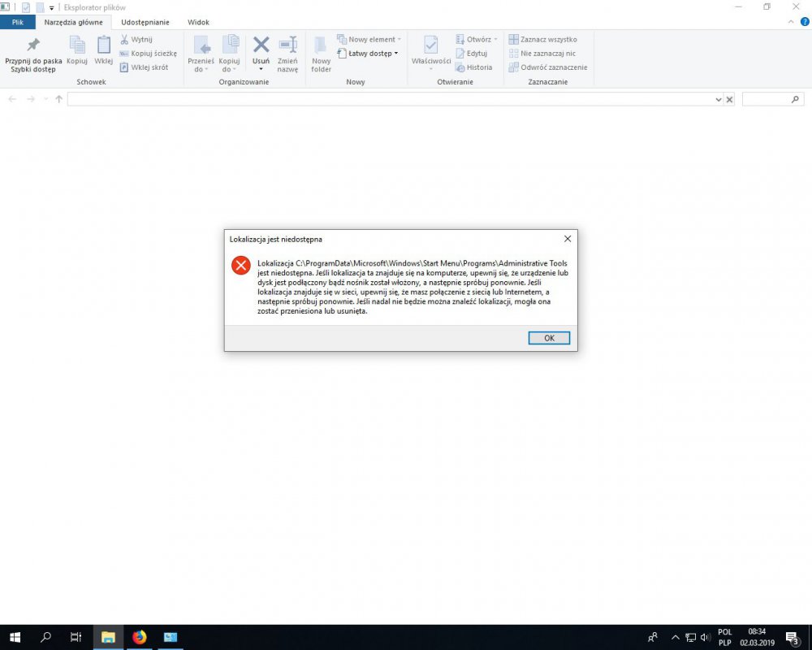The height and width of the screenshot is (650, 812).
Task: Close the 'Lokalizacja jest niedostępna' dialog
Action: (567, 239)
